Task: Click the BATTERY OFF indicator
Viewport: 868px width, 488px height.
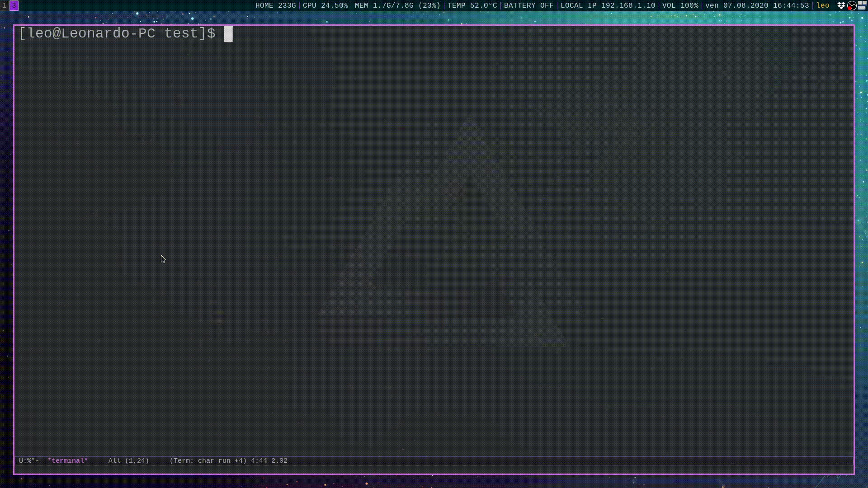Action: [x=528, y=5]
